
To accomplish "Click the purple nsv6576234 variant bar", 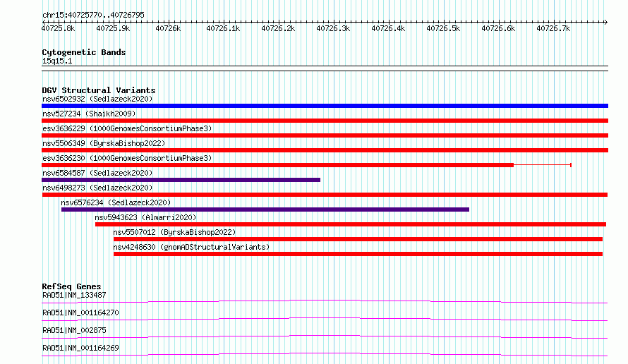I will point(265,210).
